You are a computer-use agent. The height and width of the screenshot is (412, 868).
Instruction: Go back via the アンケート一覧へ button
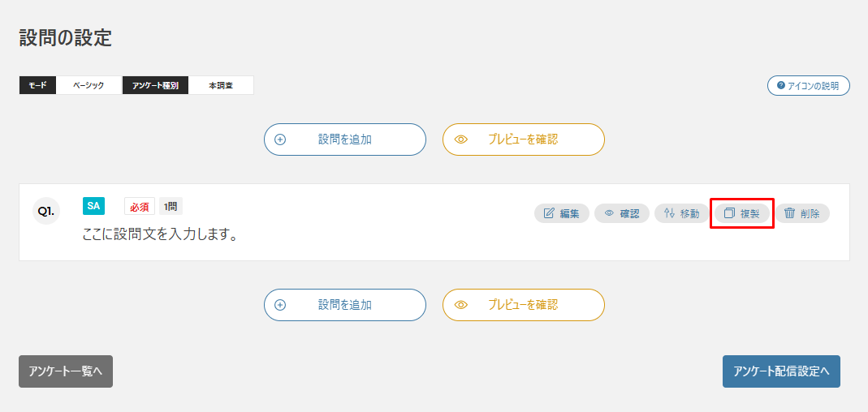tap(66, 371)
